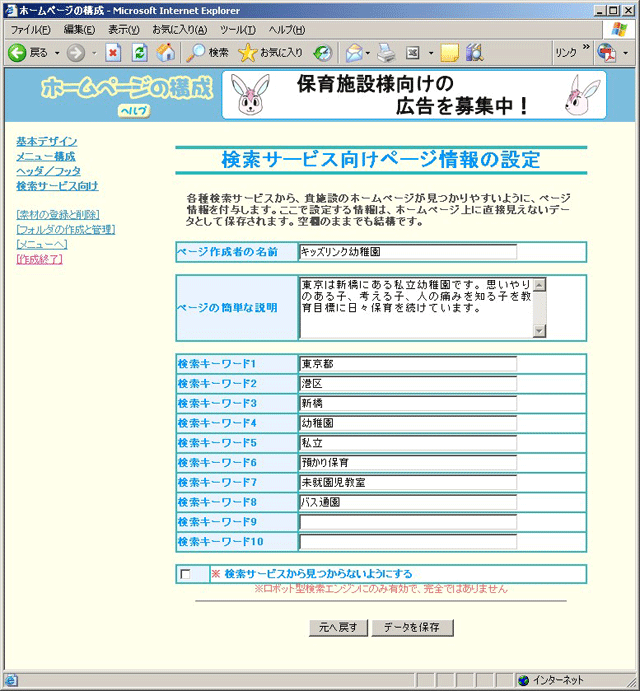This screenshot has width=640, height=691.
Task: Open dropdown arrow next to Back button
Action: point(57,53)
